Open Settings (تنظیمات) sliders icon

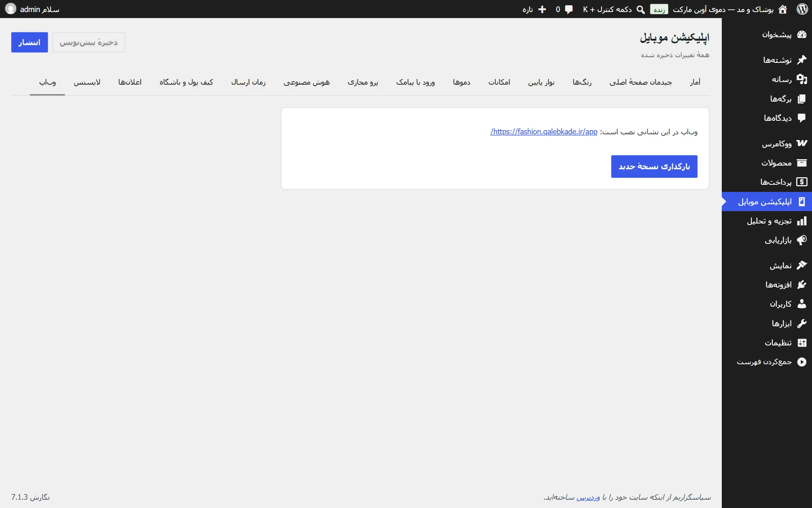[x=801, y=342]
